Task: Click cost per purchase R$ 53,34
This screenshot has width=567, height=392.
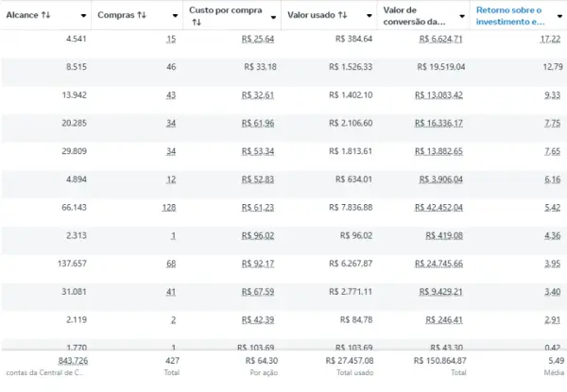Action: (x=258, y=151)
